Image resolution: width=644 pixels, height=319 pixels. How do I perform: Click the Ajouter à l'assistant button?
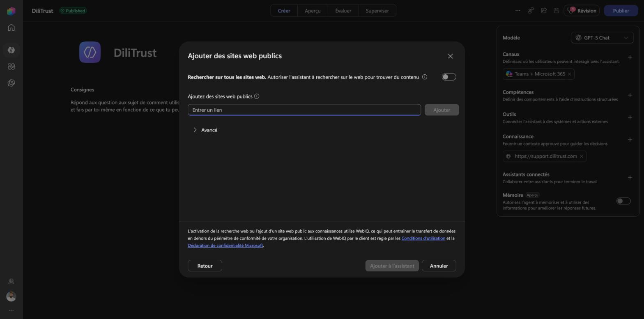[392, 266]
